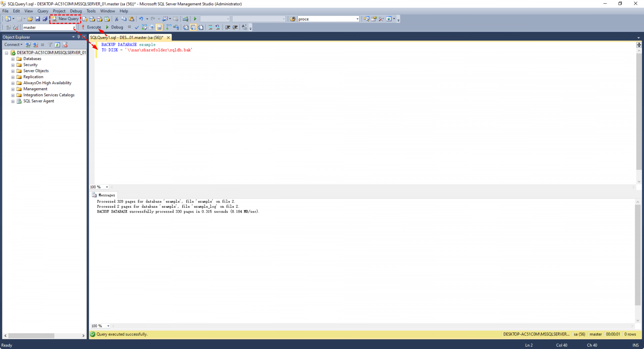Toggle auto-hide pin on Object Explorer
This screenshot has height=349, width=644.
78,37
